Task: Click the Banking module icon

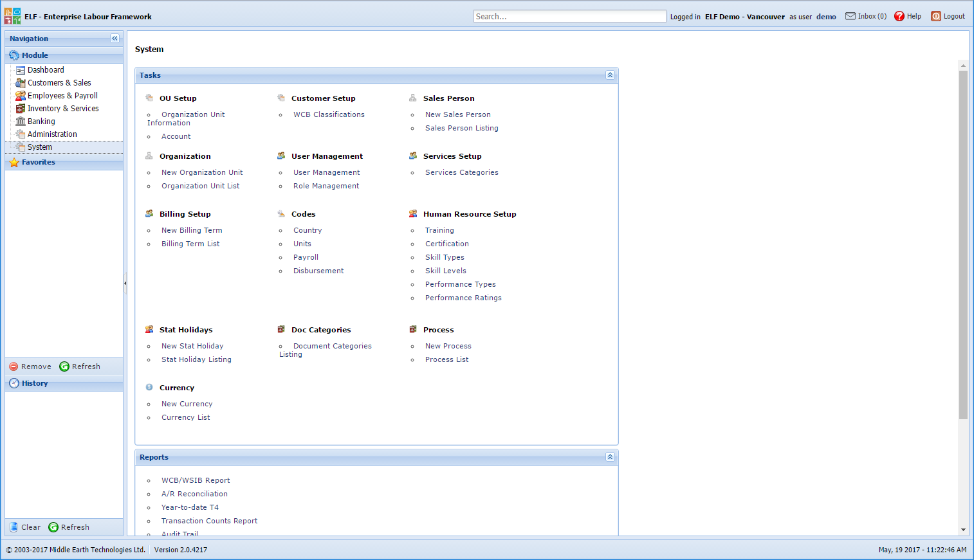Action: pos(21,122)
